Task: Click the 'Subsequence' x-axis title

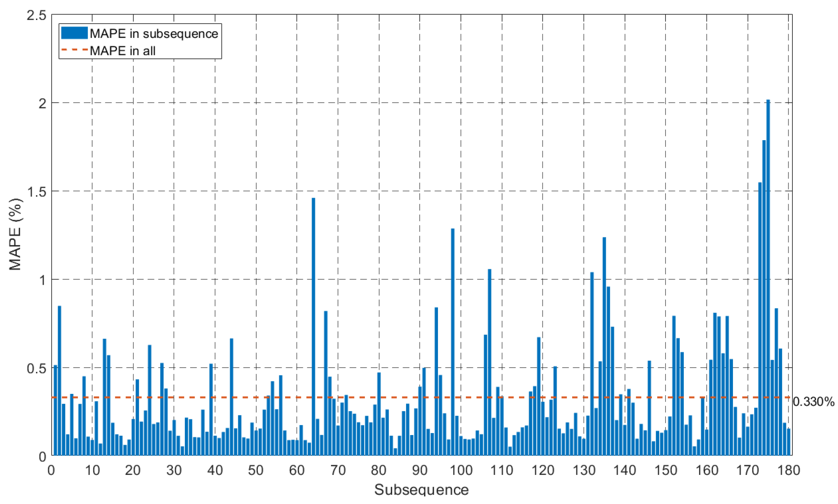Action: [421, 490]
